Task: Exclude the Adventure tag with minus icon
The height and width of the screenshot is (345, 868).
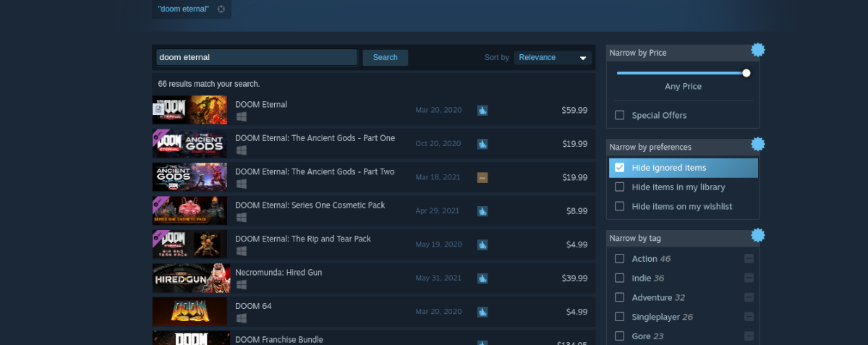Action: (x=749, y=297)
